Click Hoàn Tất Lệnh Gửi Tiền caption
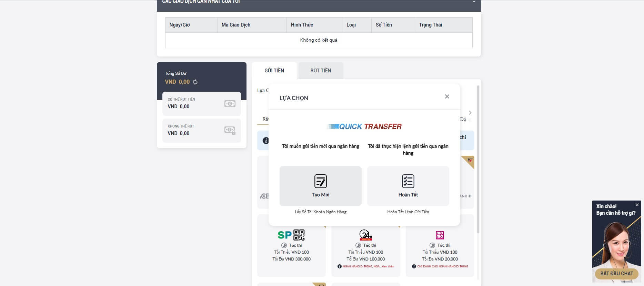644x286 pixels. click(x=408, y=212)
